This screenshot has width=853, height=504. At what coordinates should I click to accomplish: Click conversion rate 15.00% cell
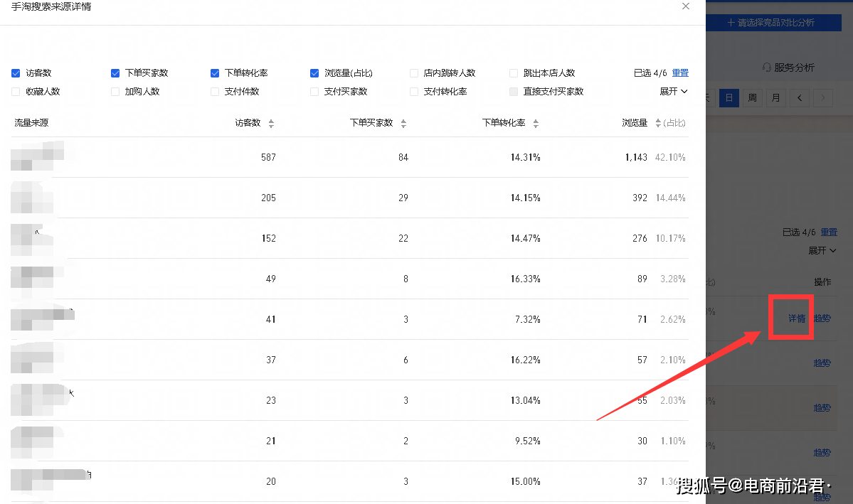(526, 481)
